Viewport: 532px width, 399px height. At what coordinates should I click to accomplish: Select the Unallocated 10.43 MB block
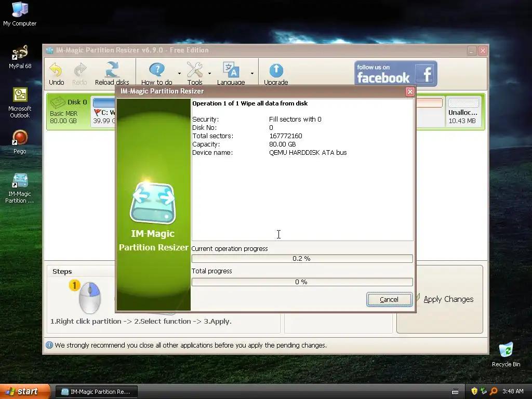click(463, 112)
